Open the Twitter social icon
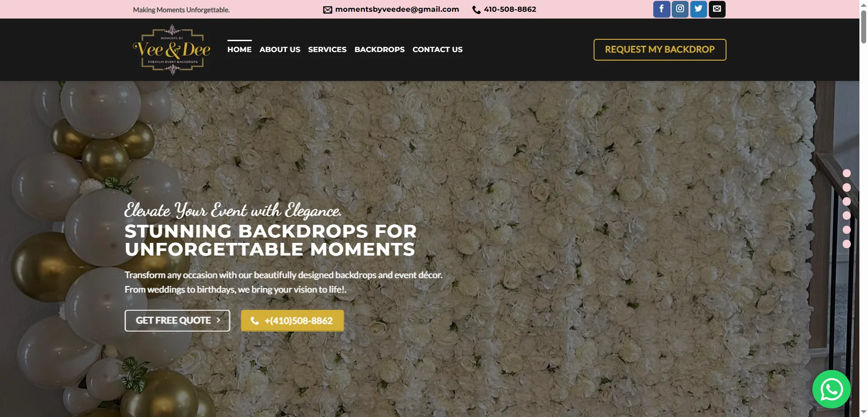 point(698,9)
